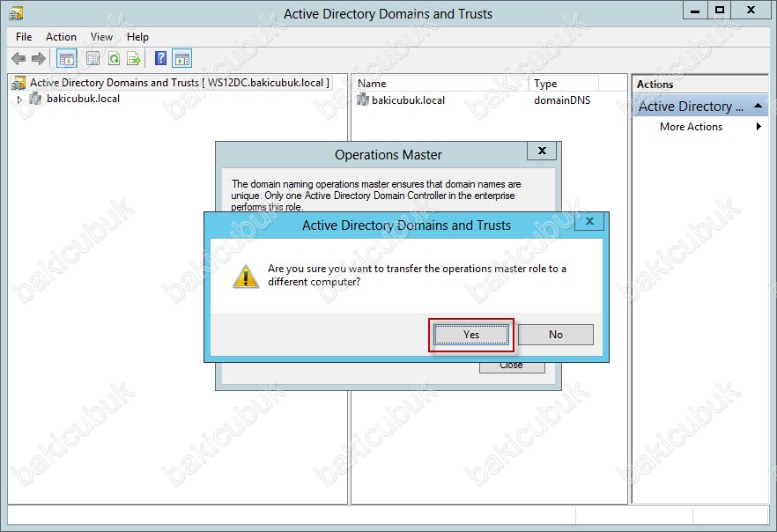Toggle the Show/Hide Action Pane toolbar icon
This screenshot has height=532, width=777.
tap(181, 59)
